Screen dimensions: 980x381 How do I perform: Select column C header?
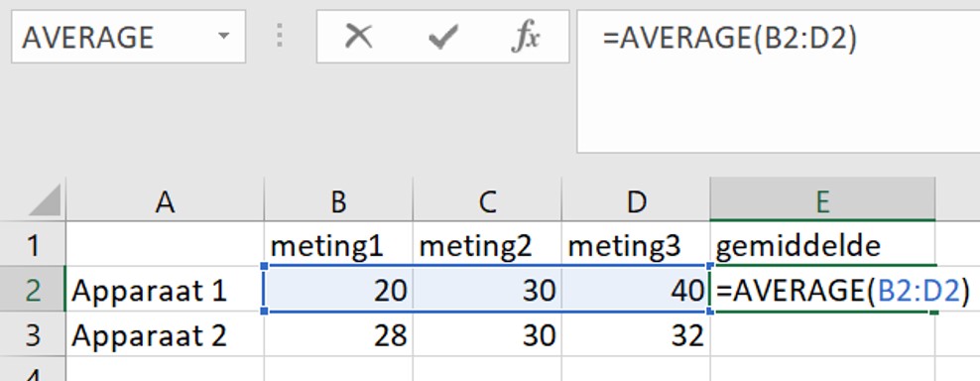[487, 201]
